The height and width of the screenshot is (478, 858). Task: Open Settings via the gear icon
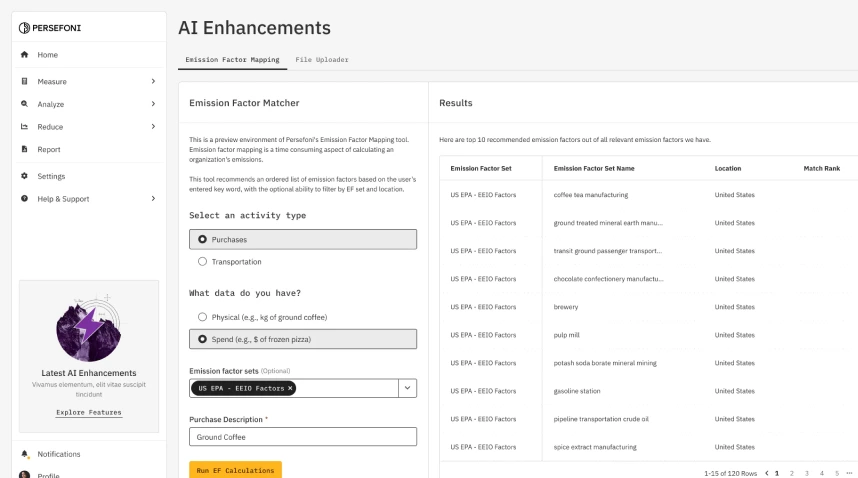pos(24,176)
